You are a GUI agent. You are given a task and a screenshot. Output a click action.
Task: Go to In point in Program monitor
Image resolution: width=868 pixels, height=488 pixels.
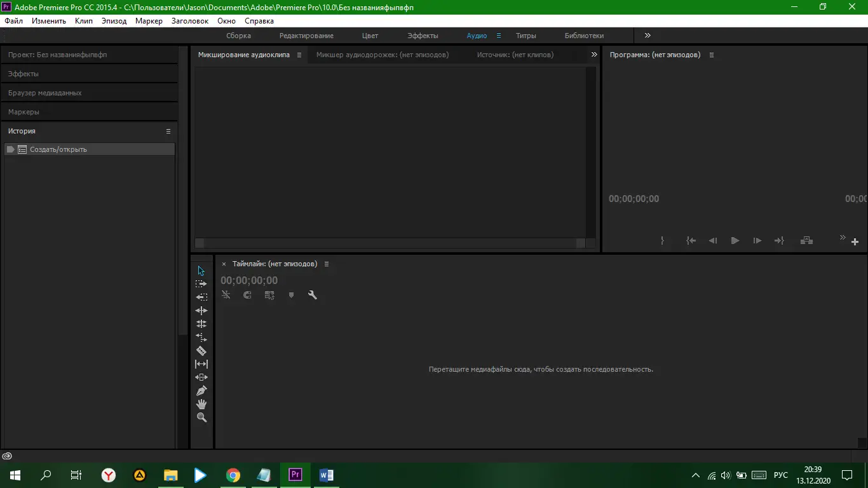tap(691, 241)
